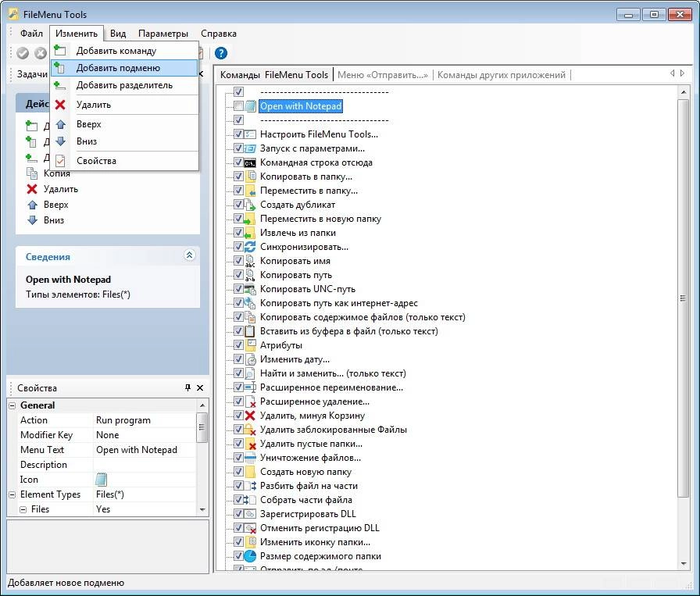Collapse the Element Types property

pyautogui.click(x=12, y=494)
